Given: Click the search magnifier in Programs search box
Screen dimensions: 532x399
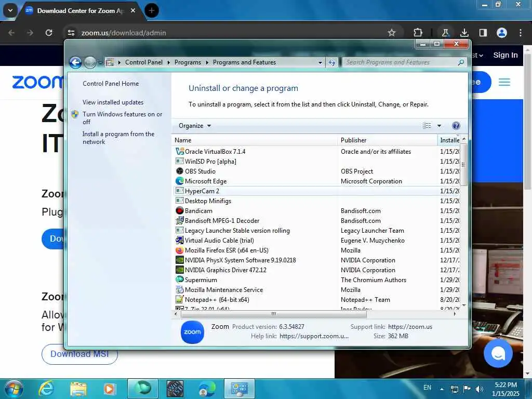Looking at the screenshot, I should (x=461, y=62).
